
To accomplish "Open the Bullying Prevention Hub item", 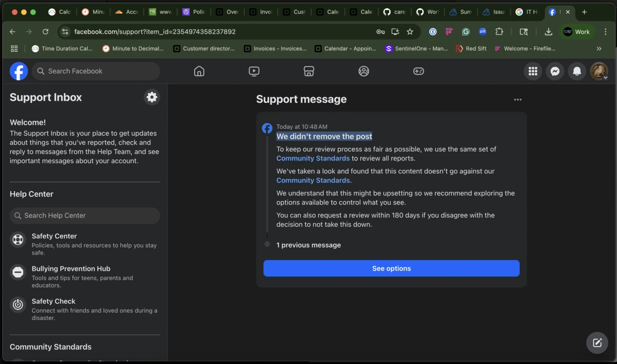I will point(71,269).
